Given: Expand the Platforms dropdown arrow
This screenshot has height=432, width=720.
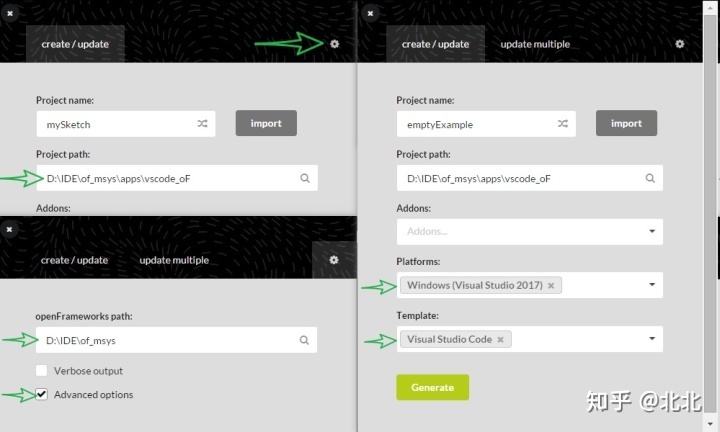Looking at the screenshot, I should 652,285.
